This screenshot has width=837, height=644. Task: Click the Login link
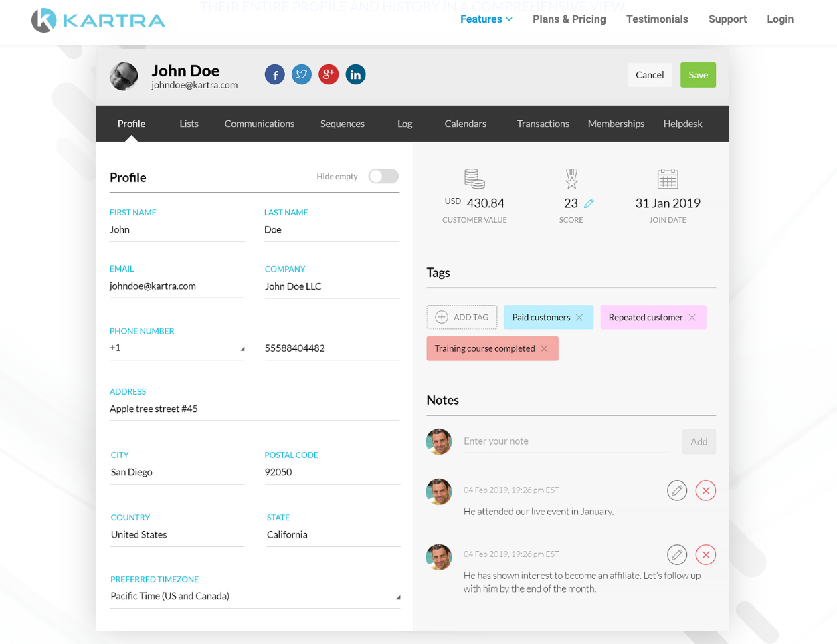tap(780, 19)
